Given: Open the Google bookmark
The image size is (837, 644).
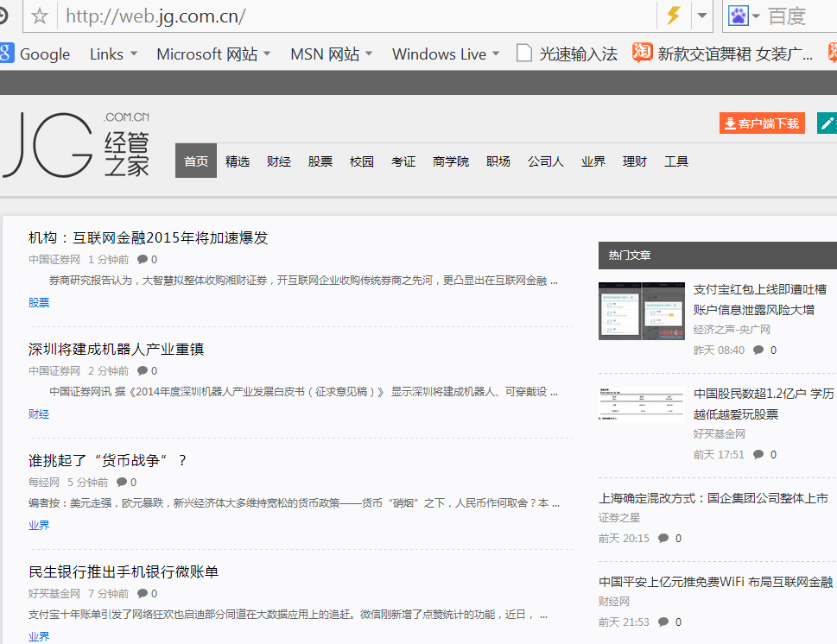Looking at the screenshot, I should tap(35, 54).
